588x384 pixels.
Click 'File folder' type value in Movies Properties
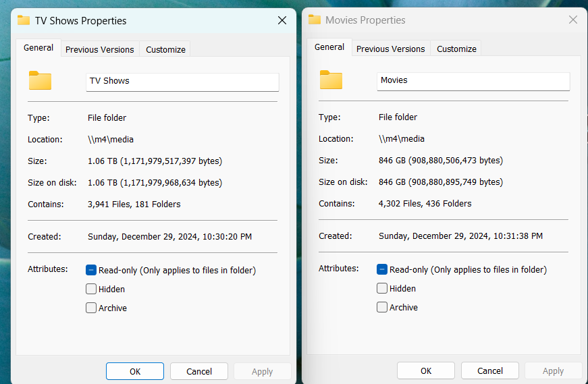tap(398, 117)
